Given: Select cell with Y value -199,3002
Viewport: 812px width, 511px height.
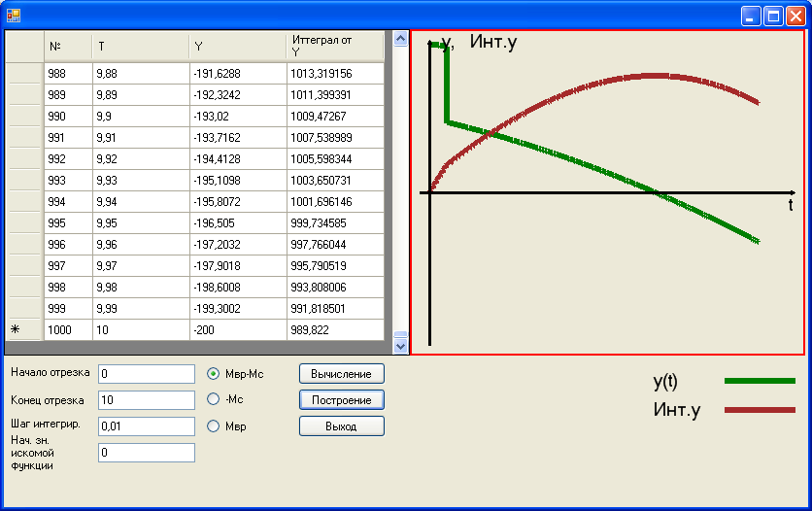Looking at the screenshot, I should 238,309.
